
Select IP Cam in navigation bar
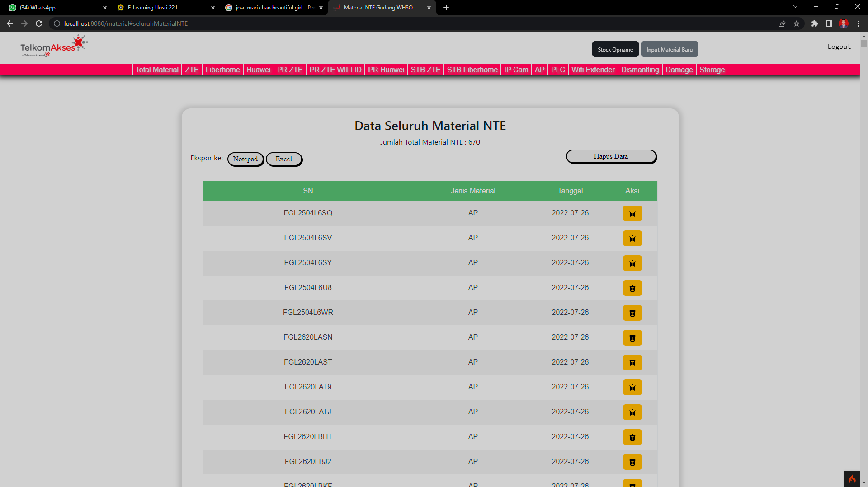point(516,70)
